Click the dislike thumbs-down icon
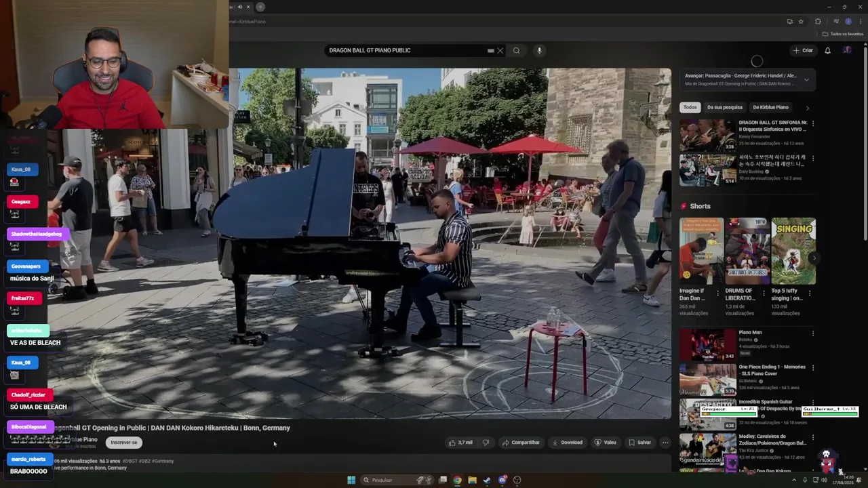This screenshot has height=488, width=868. pyautogui.click(x=486, y=443)
